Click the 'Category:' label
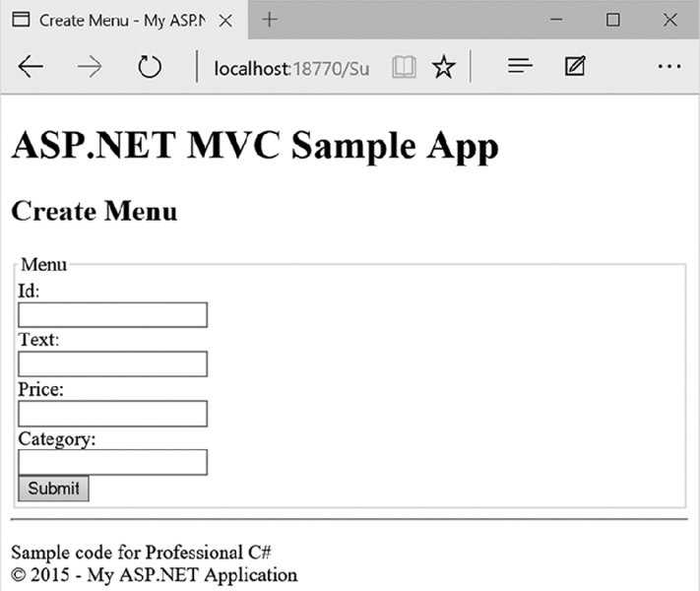Screen dimensions: 700x591 [x=57, y=439]
